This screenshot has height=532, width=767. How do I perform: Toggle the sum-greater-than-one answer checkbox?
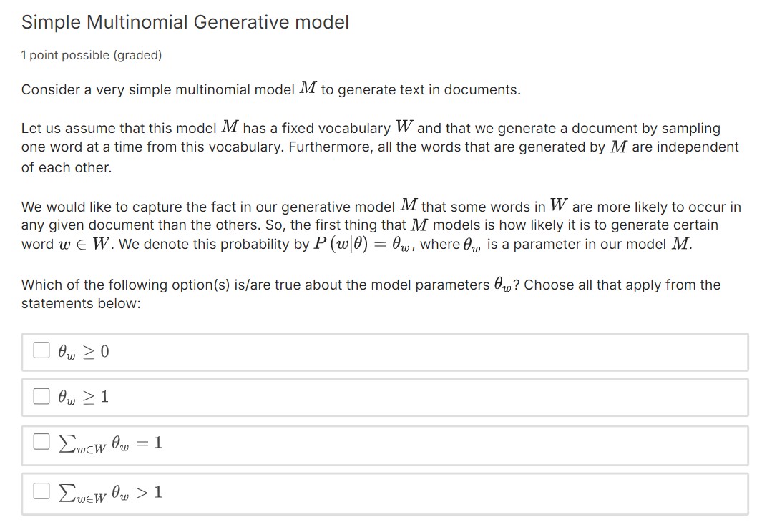tap(41, 492)
